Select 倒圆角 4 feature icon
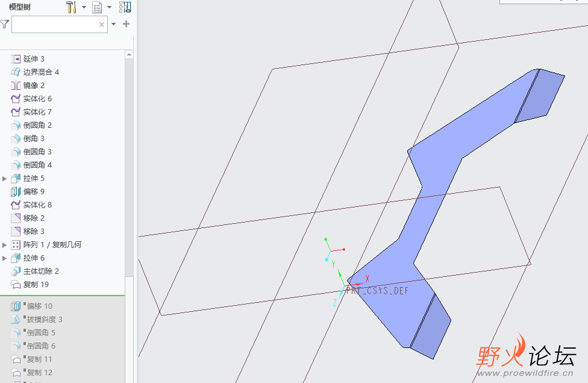This screenshot has height=383, width=588. (16, 165)
